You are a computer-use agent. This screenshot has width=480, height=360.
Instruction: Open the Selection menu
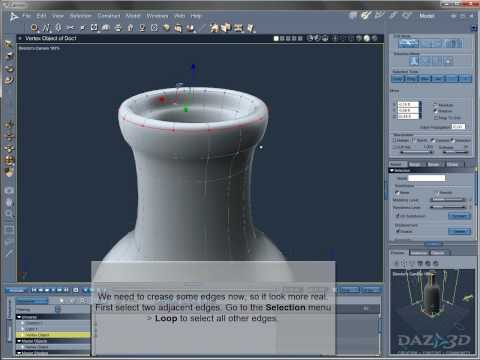point(81,16)
